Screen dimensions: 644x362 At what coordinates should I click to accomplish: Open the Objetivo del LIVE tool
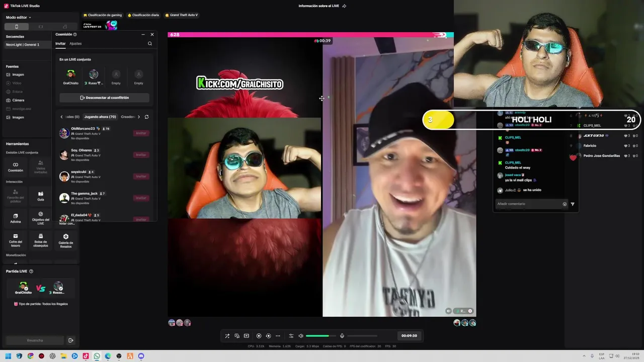click(41, 218)
